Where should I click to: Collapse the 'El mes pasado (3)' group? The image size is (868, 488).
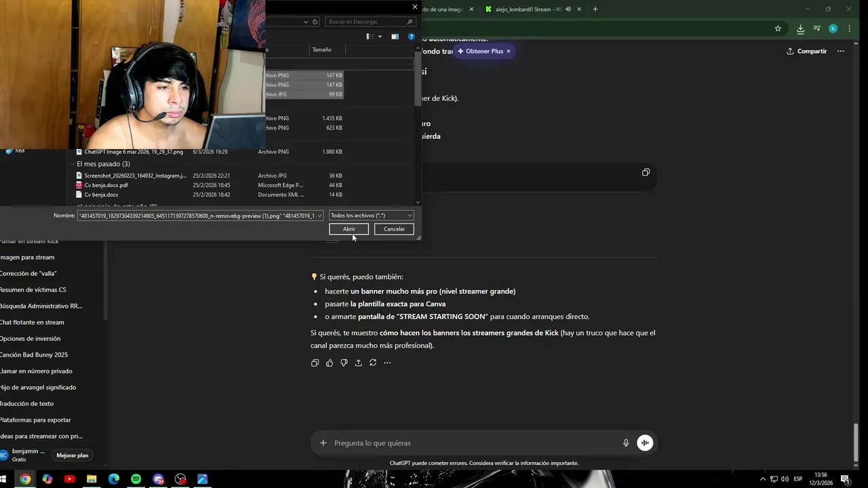(72, 164)
